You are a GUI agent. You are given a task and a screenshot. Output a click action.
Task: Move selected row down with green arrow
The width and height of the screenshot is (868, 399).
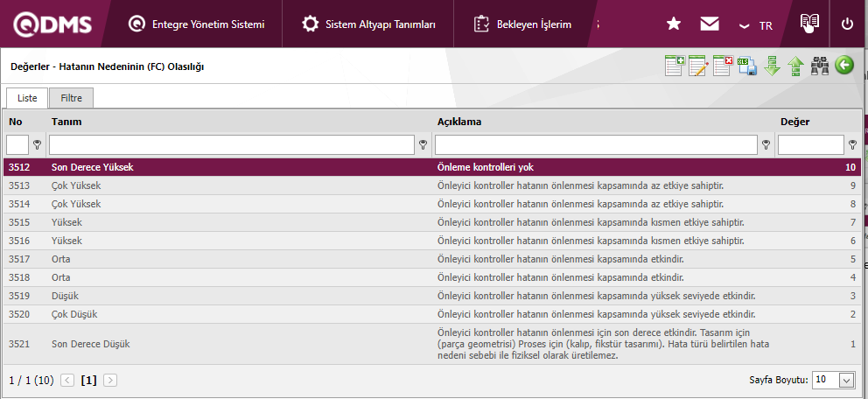point(772,66)
